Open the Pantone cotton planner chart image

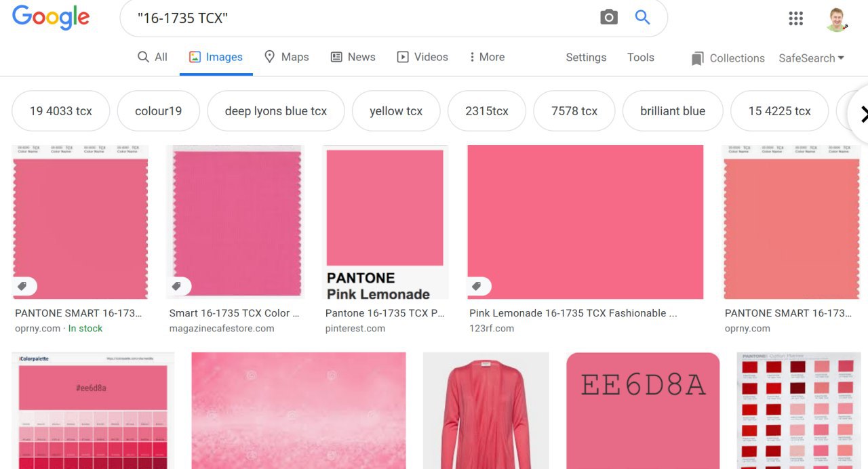point(799,411)
